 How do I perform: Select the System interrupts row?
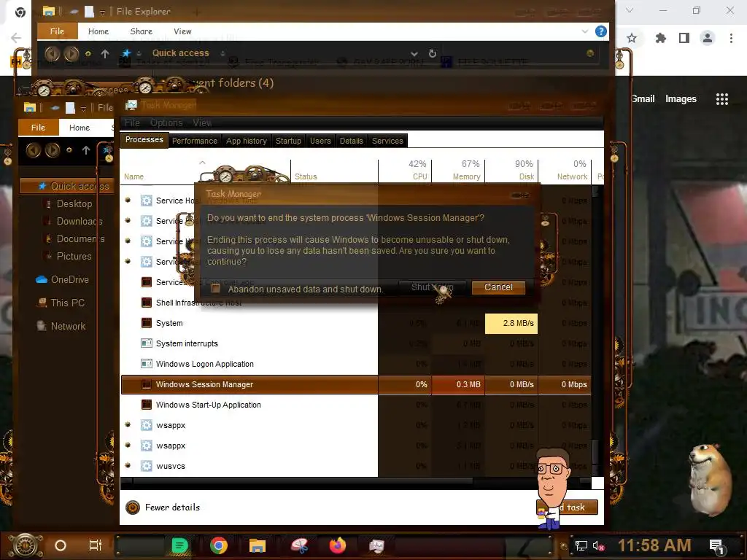click(356, 344)
